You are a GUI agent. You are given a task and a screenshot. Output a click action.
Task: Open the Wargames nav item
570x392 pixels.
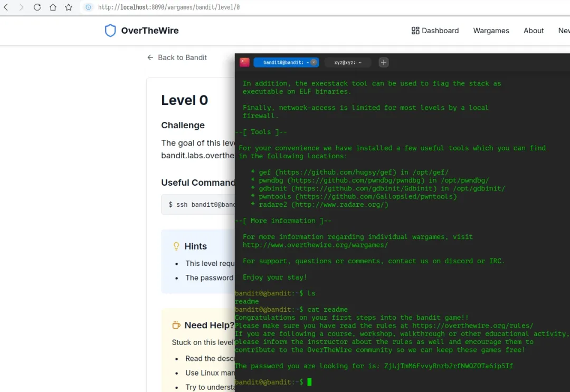[491, 31]
